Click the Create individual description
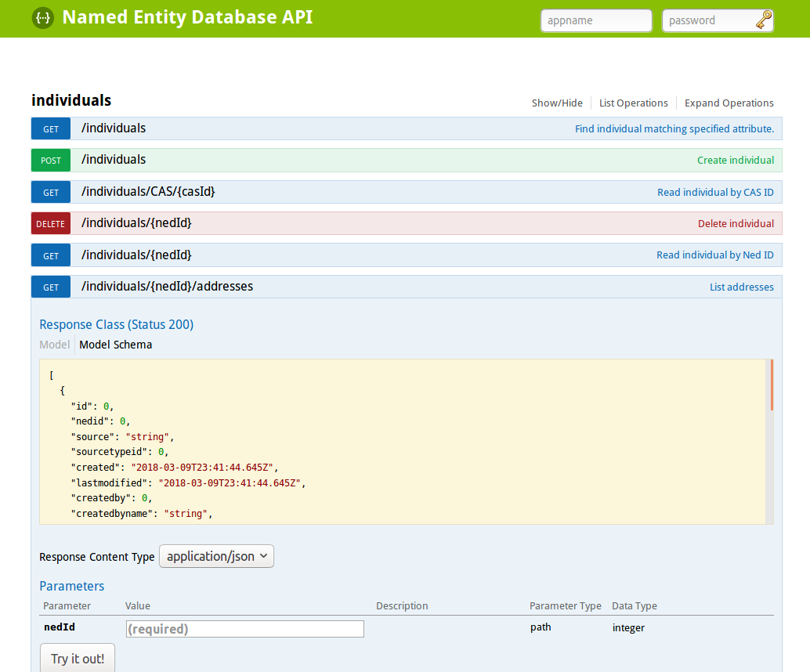Screen dimensions: 810x672 (735, 160)
